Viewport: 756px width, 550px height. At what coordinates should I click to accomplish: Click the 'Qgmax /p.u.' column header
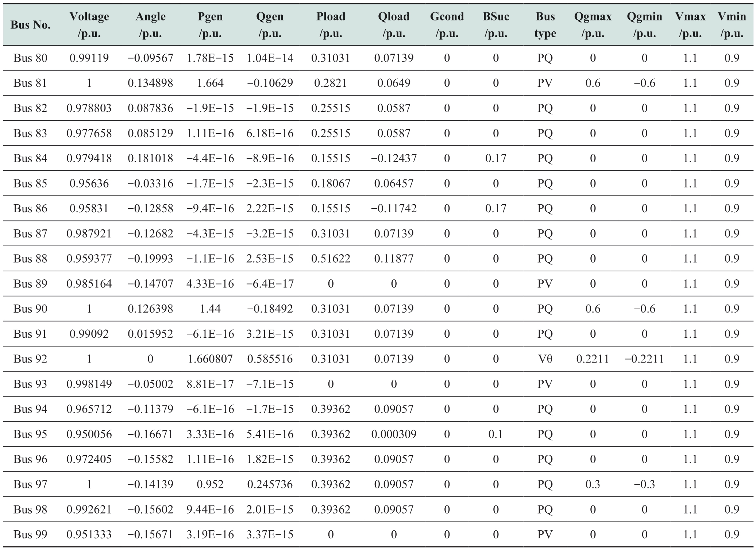pos(593,25)
